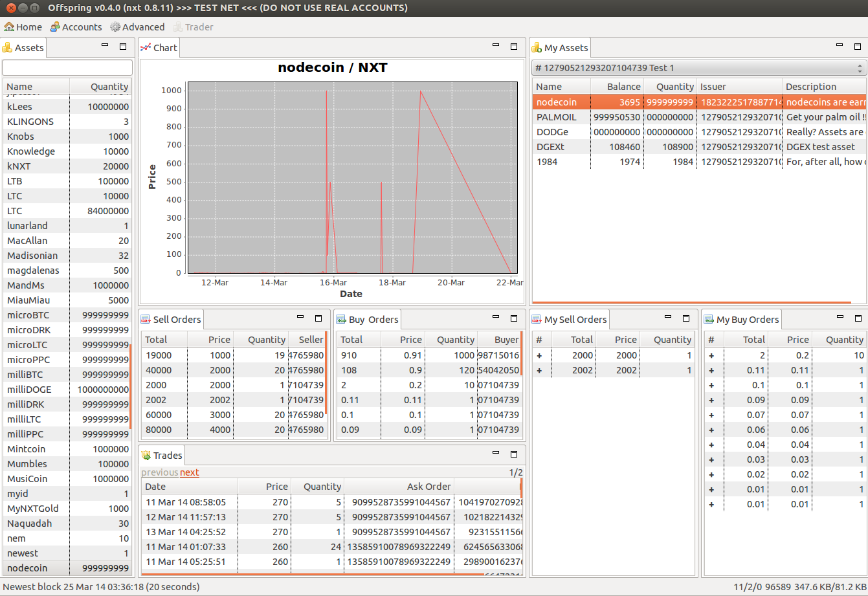Maximize the Chart panel
The width and height of the screenshot is (868, 596).
point(514,47)
